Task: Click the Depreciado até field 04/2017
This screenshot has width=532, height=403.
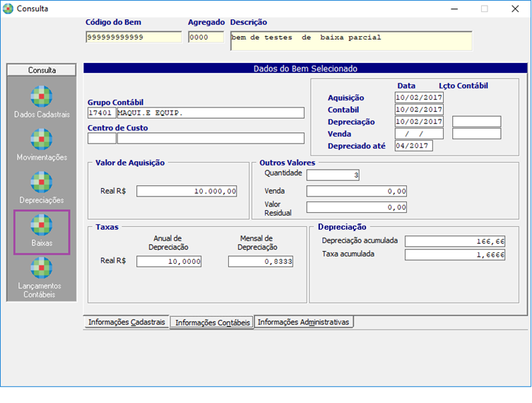Action: pyautogui.click(x=413, y=146)
